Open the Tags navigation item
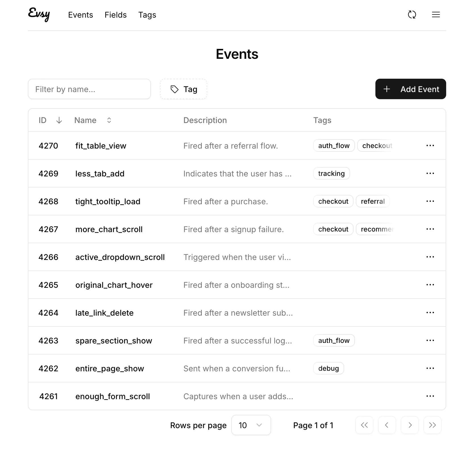 click(x=147, y=15)
